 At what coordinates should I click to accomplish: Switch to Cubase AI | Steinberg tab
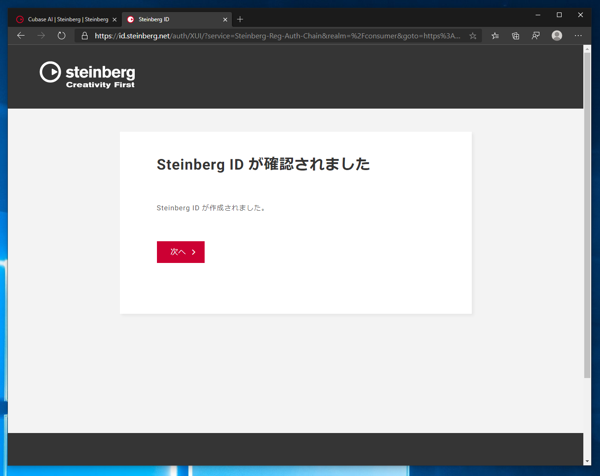66,20
